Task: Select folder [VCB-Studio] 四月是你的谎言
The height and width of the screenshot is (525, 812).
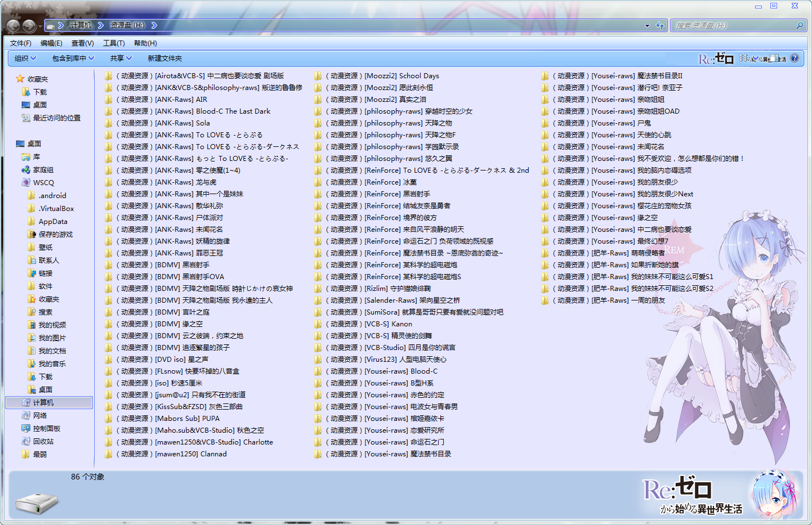Action: tap(385, 348)
